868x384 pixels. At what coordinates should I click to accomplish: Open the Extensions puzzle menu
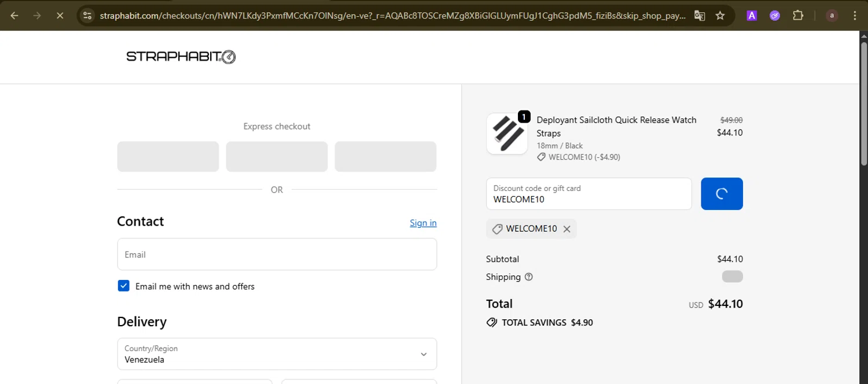(798, 16)
